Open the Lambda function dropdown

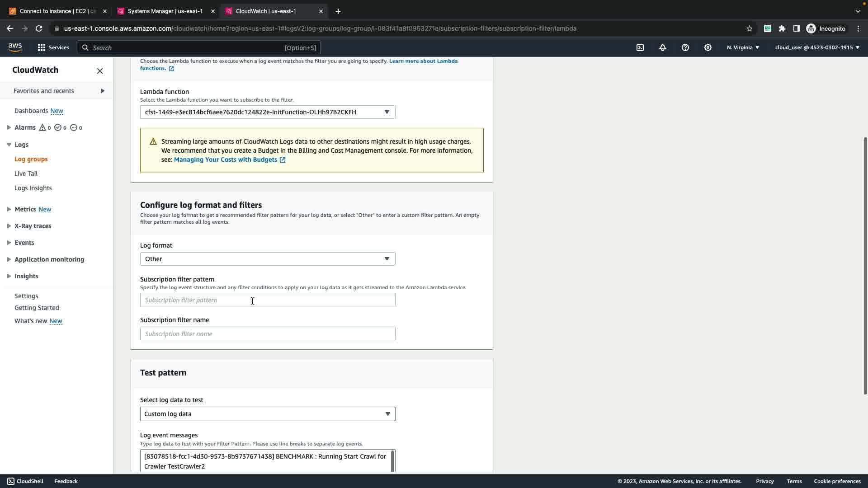[268, 112]
